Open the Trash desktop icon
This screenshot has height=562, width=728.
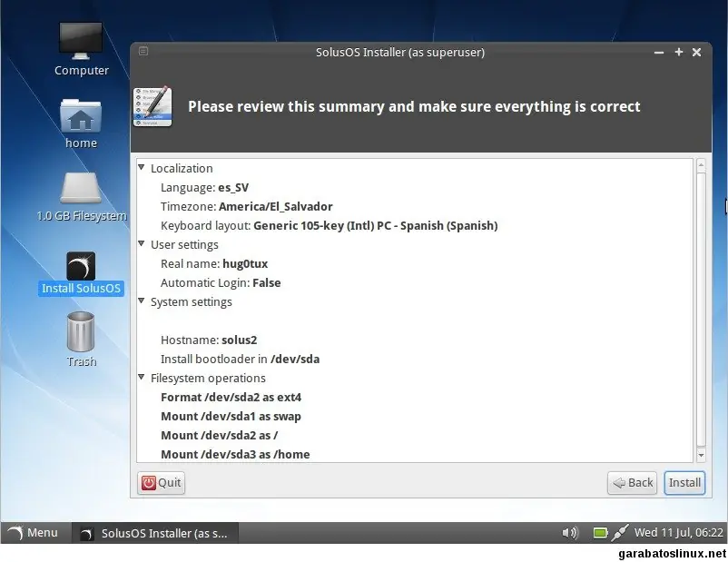(x=81, y=339)
